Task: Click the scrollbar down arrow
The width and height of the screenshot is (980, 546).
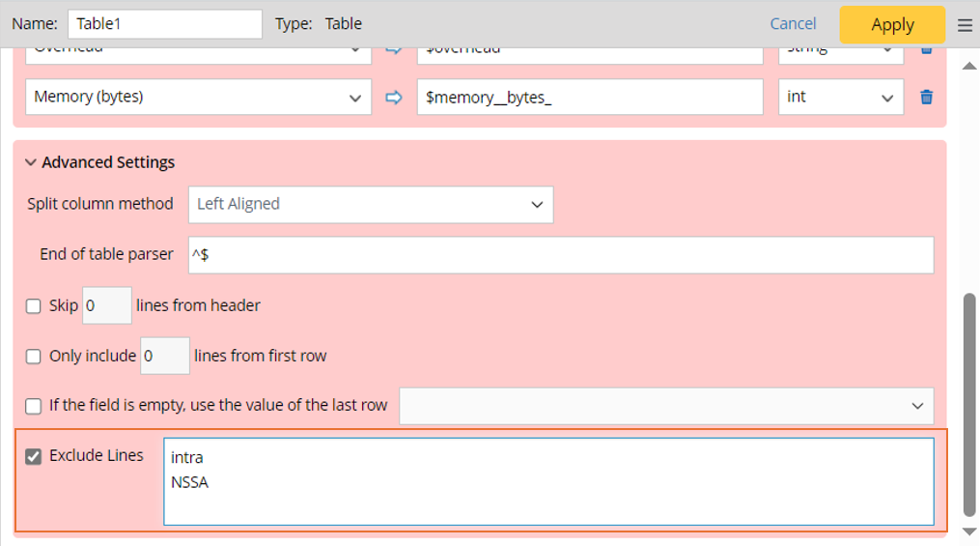Action: click(969, 531)
